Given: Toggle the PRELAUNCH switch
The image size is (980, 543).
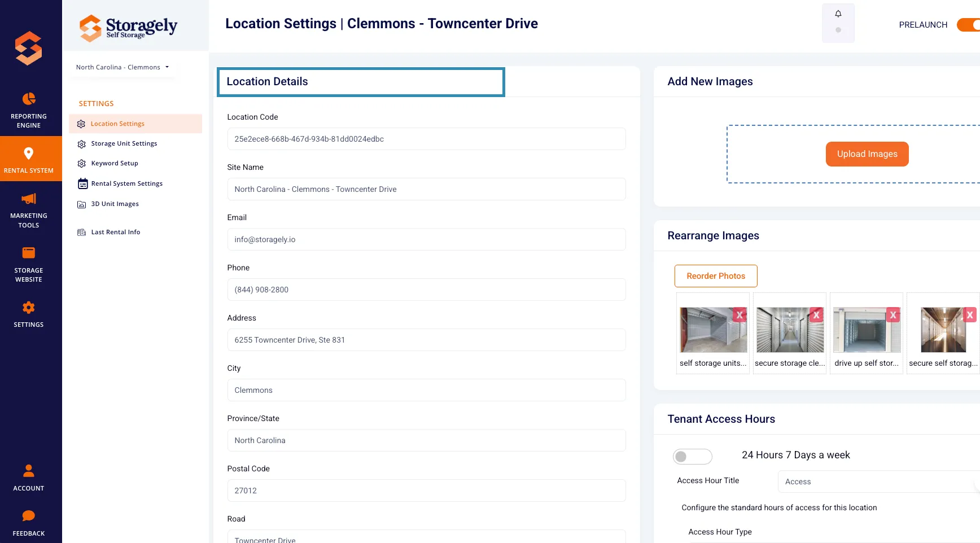Looking at the screenshot, I should 969,25.
